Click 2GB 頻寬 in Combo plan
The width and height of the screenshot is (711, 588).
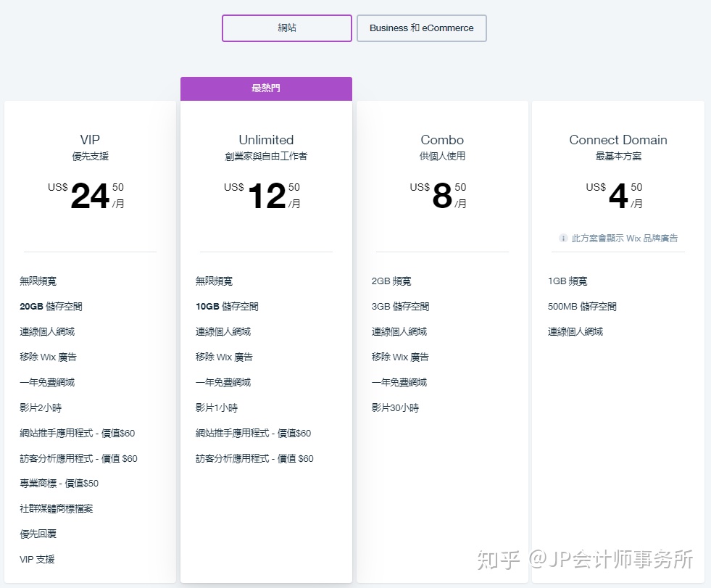pos(391,281)
